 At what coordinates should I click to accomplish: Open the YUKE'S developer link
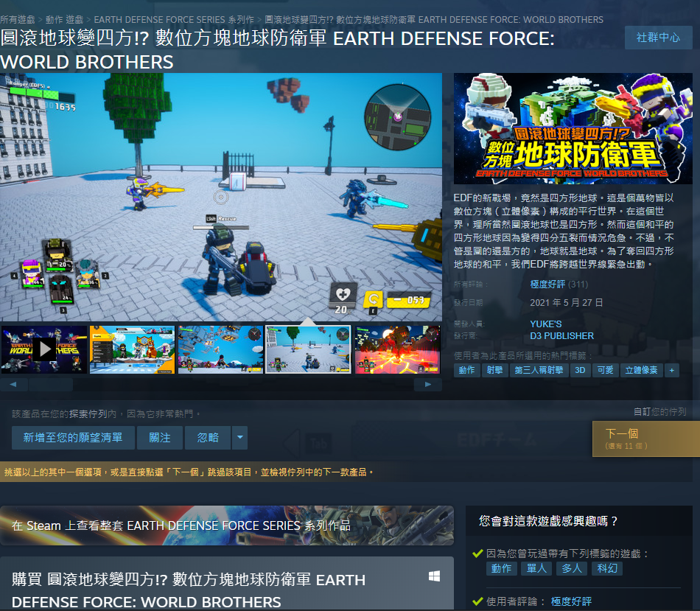546,324
